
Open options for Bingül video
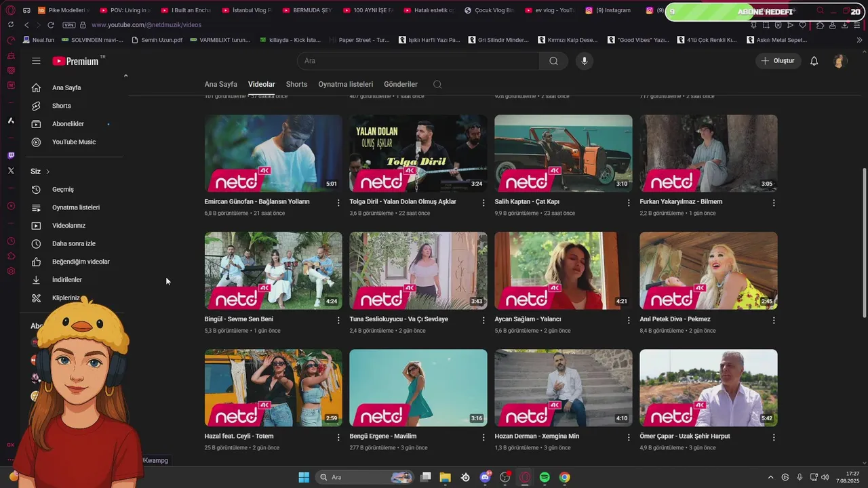(338, 320)
